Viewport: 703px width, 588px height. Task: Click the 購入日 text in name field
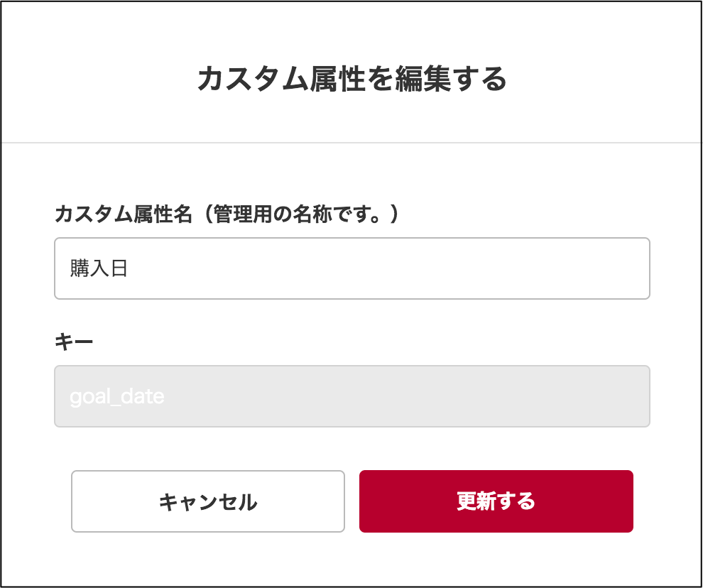click(x=99, y=268)
